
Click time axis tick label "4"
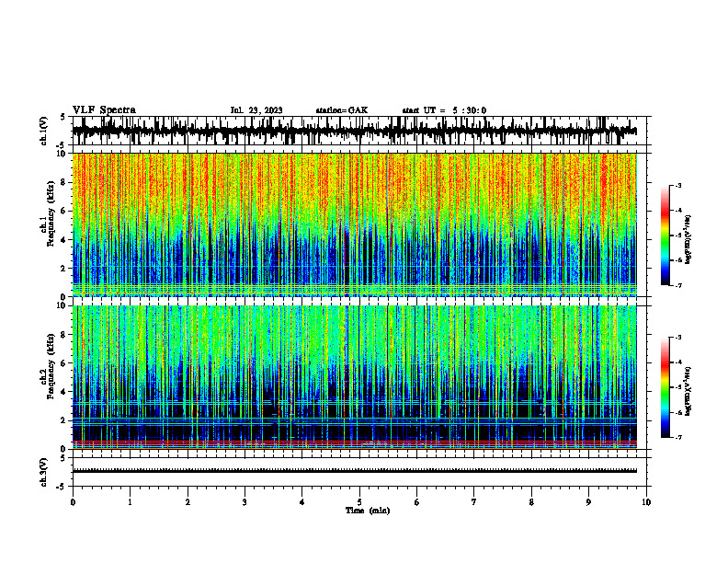click(x=301, y=502)
